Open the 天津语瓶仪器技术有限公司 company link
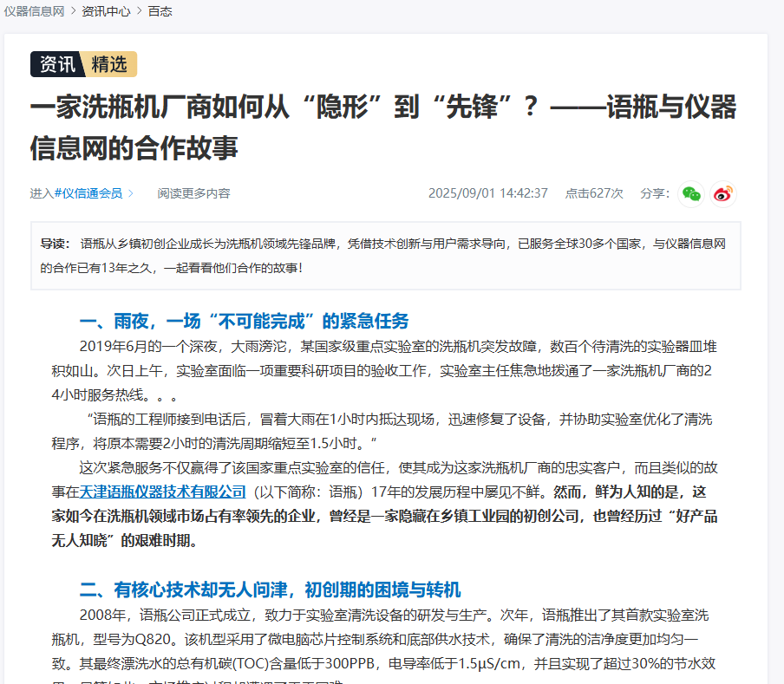This screenshot has height=684, width=784. coord(163,492)
